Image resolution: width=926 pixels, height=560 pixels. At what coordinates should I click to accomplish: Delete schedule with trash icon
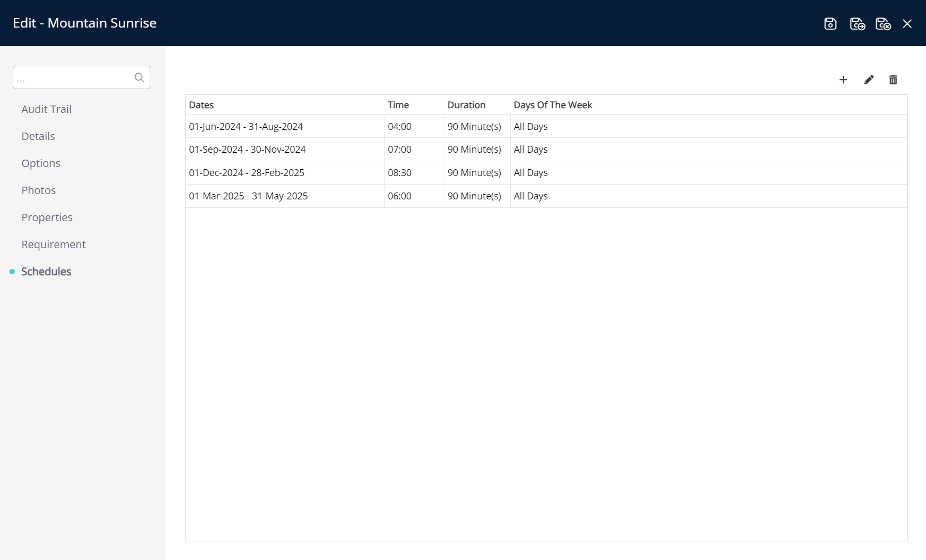click(x=893, y=80)
